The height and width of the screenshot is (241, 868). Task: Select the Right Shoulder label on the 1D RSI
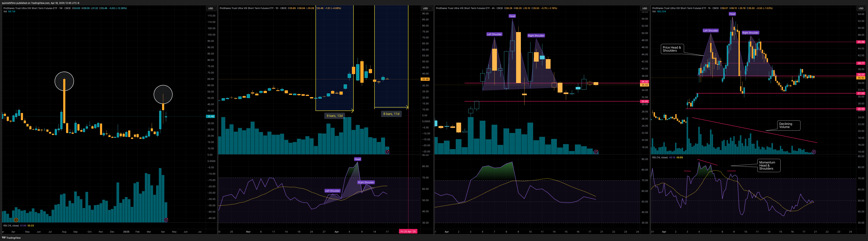pos(366,182)
